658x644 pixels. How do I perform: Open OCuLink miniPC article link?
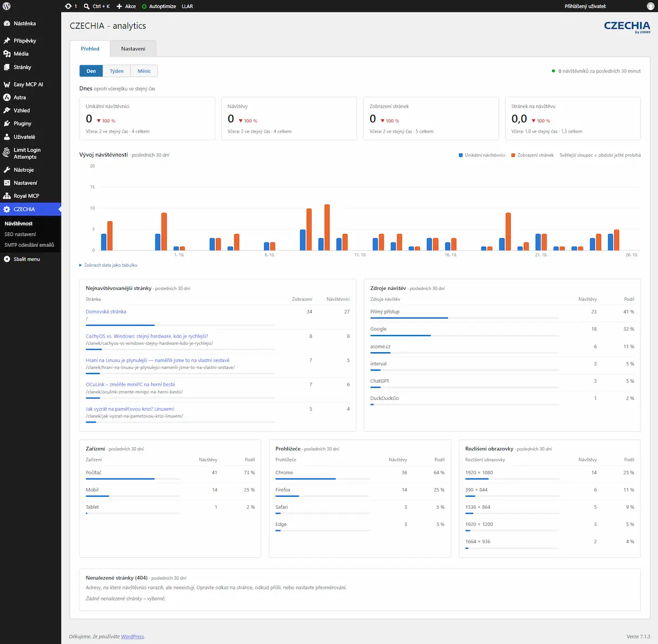[130, 385]
